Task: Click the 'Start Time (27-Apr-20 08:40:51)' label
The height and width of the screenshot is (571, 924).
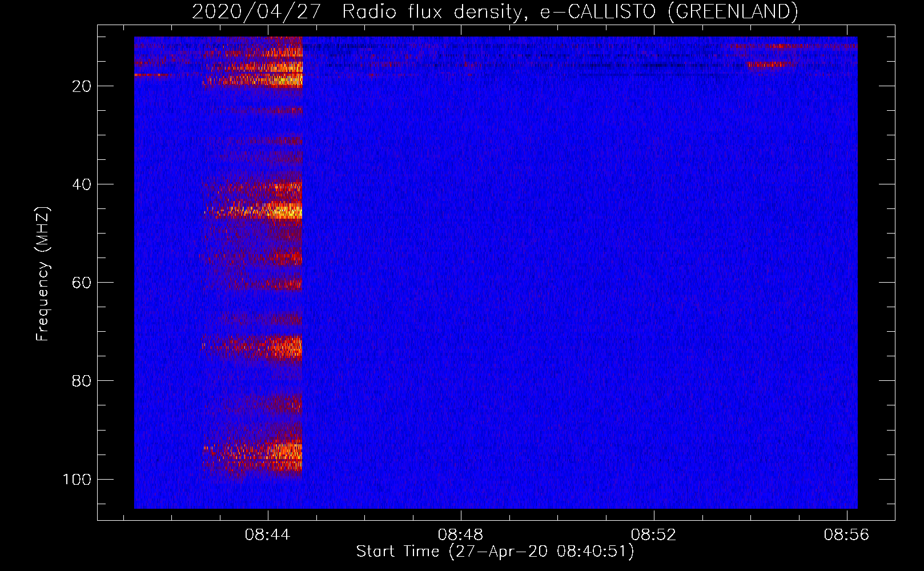Action: tap(495, 552)
